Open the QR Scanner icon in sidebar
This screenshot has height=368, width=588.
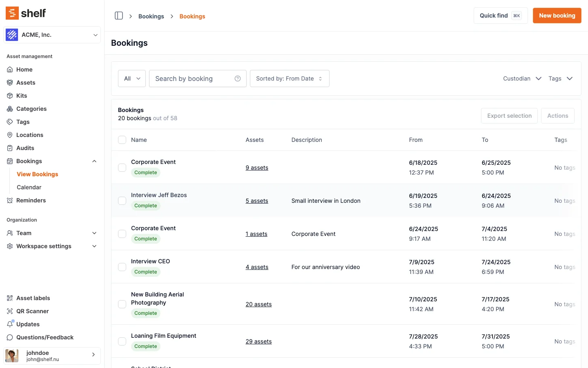10,311
